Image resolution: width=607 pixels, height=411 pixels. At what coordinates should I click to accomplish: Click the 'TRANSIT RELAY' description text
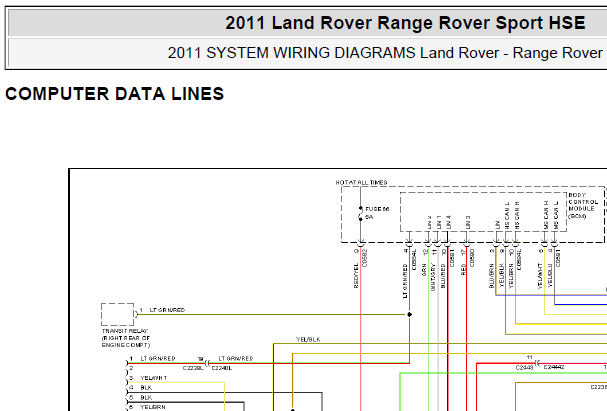tap(126, 338)
